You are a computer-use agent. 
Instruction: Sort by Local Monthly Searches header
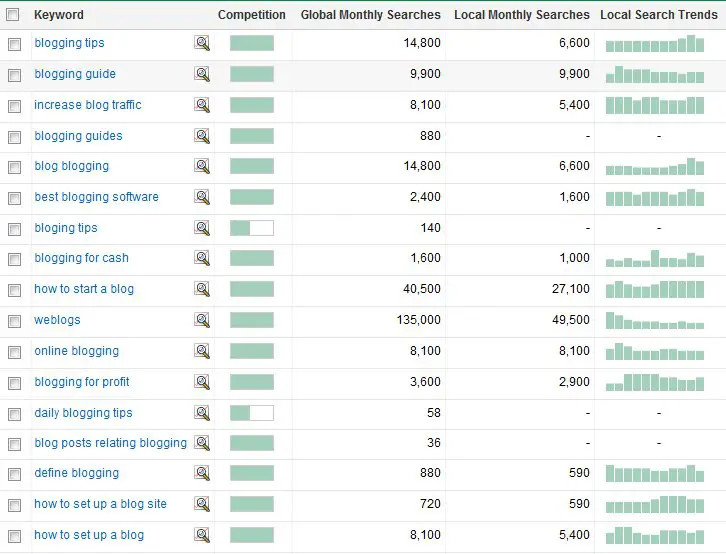[x=522, y=15]
